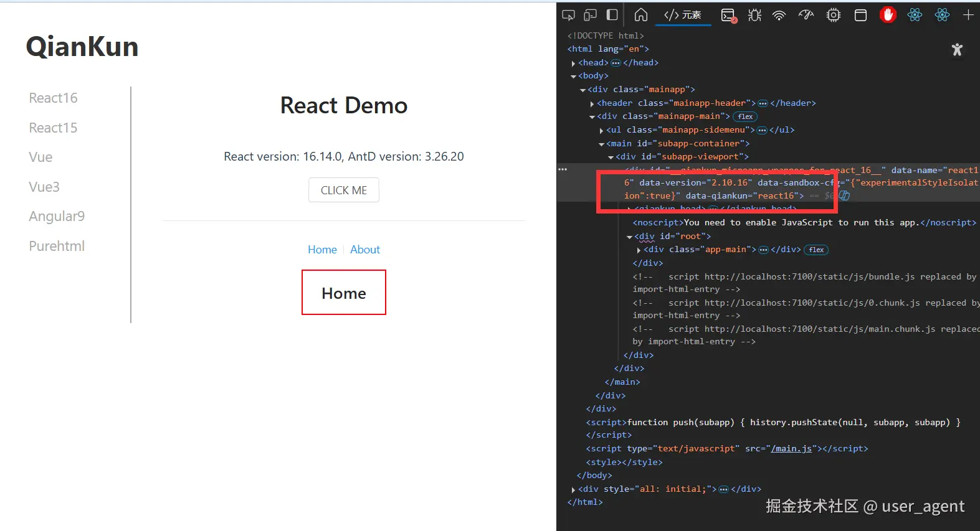Collapse the main subapp-container node
The height and width of the screenshot is (531, 980).
601,144
